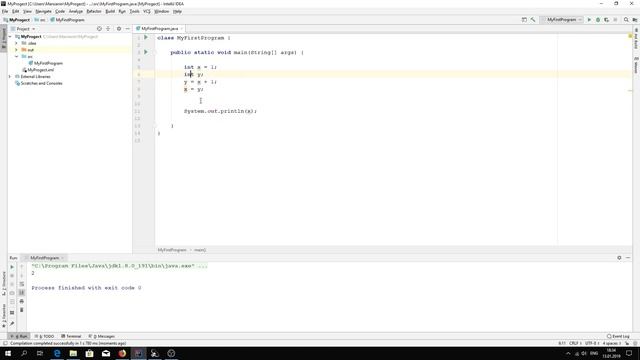Select Scratches and Consoles in tree
The height and width of the screenshot is (360, 640).
39,83
